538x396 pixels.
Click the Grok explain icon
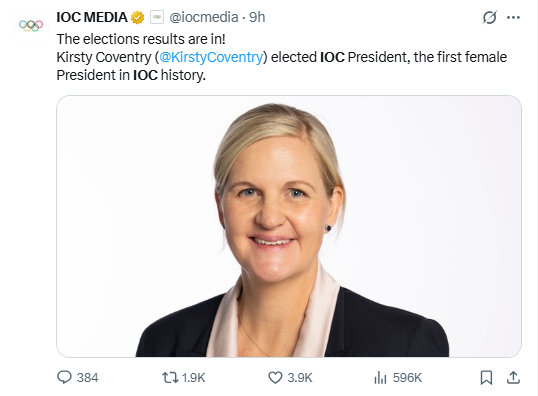pos(490,17)
